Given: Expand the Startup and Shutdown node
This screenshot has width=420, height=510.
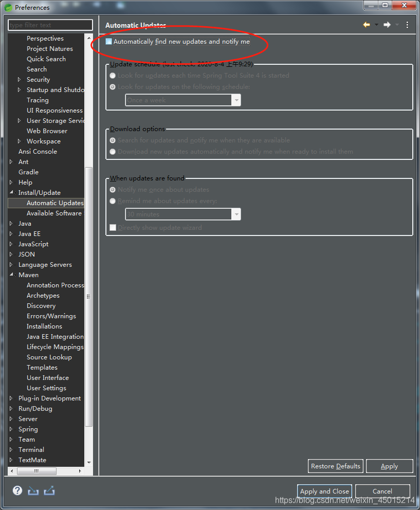Looking at the screenshot, I should [x=19, y=90].
